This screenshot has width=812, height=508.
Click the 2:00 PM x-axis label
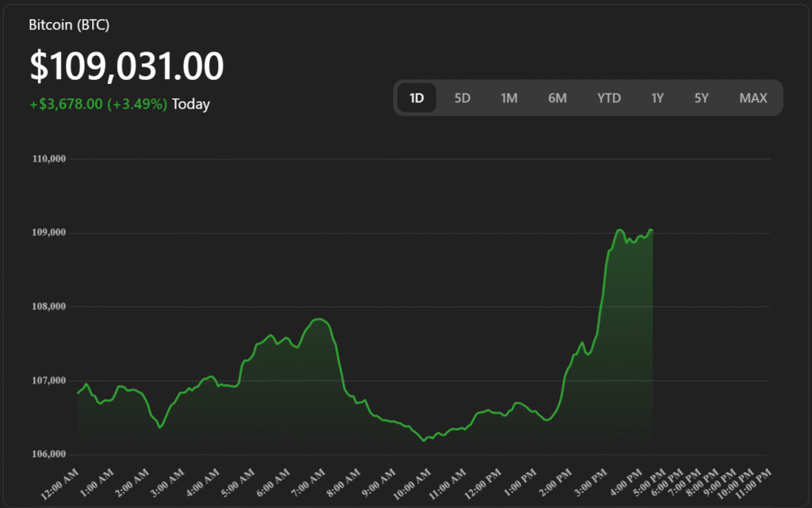pos(555,483)
